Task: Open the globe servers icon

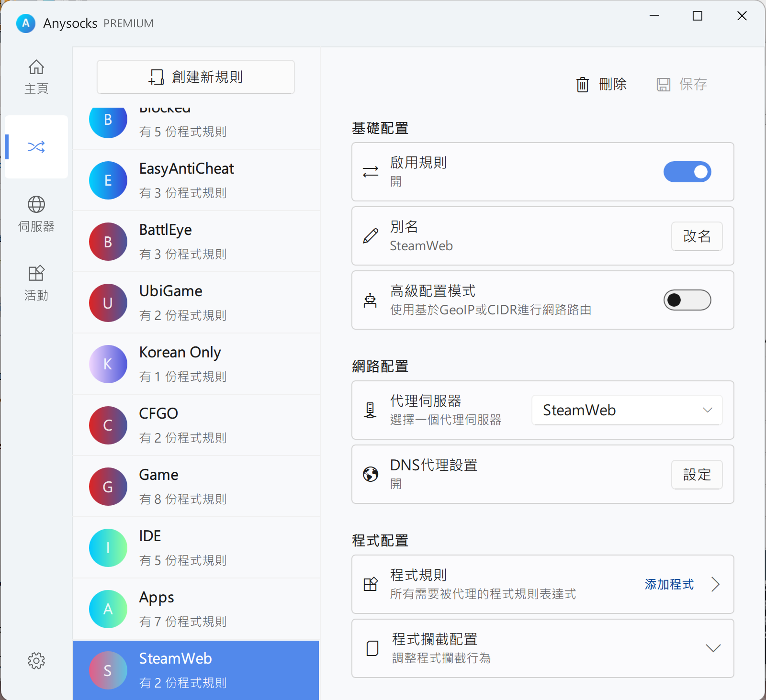Action: click(36, 204)
